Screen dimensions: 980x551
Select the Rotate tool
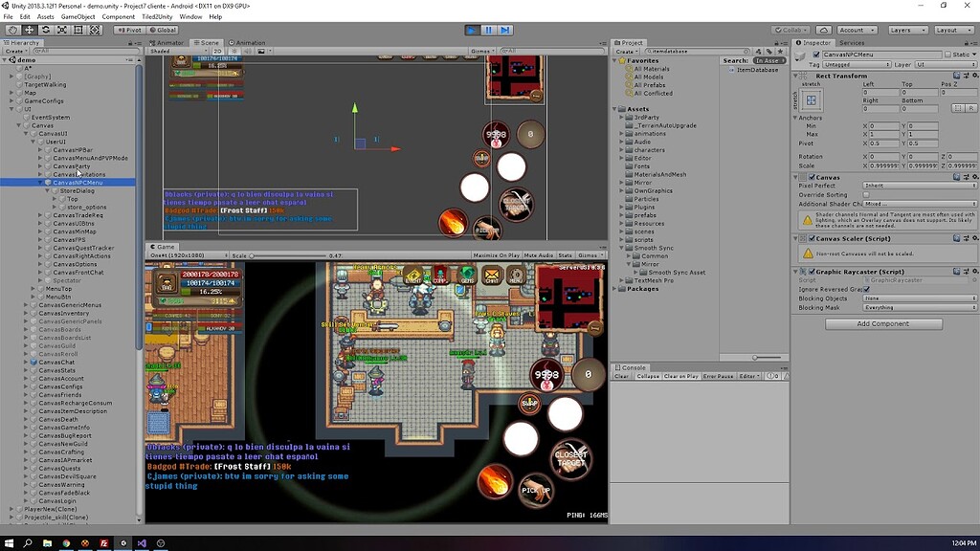click(45, 30)
